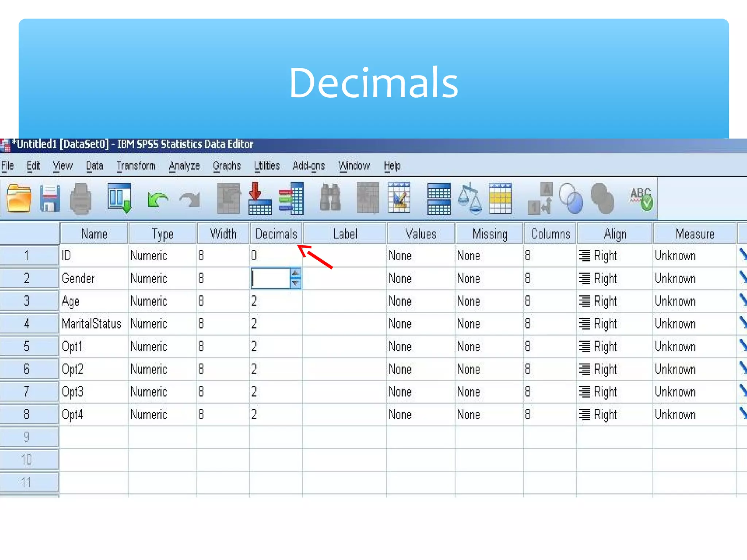Screen dimensions: 747x560
Task: Open the Edit menu
Action: pos(33,166)
